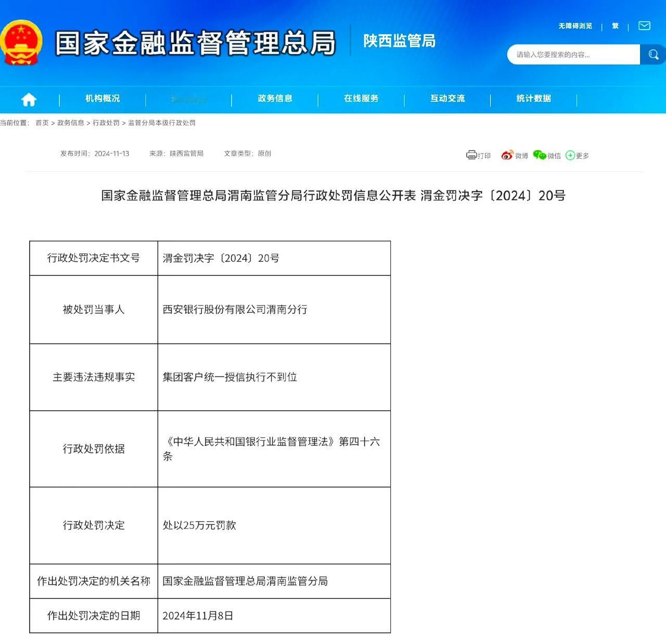Select the 行政处罚决定 label cell

pos(94,525)
